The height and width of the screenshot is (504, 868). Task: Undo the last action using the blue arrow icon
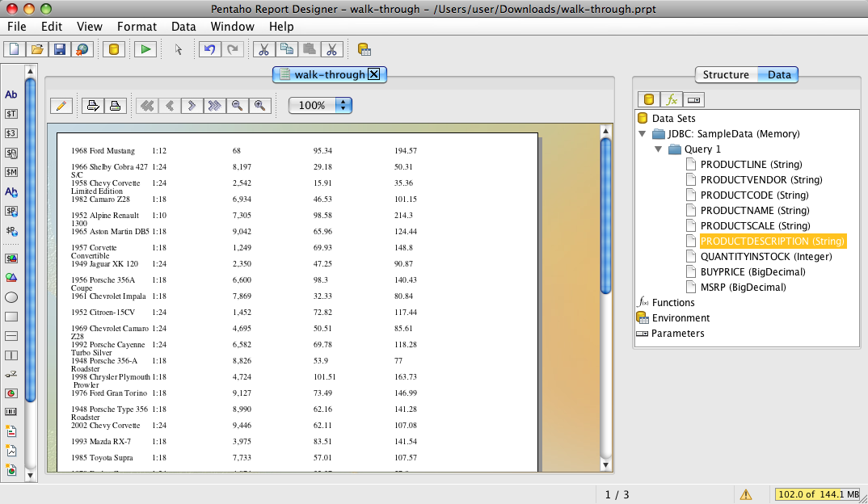(x=210, y=49)
